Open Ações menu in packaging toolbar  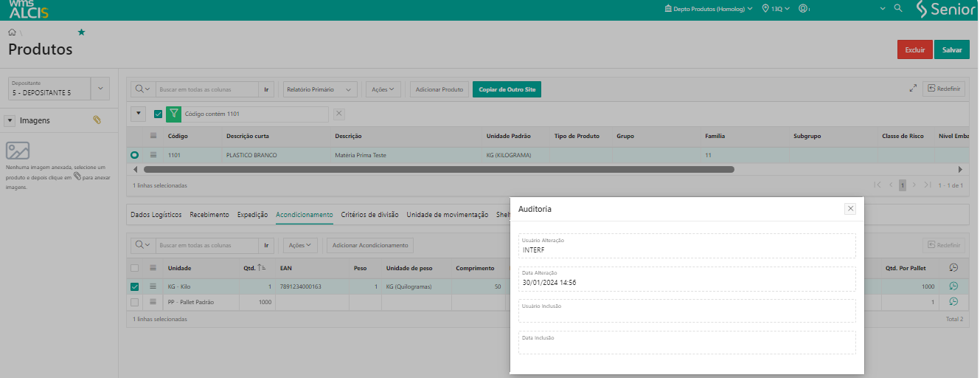click(300, 244)
